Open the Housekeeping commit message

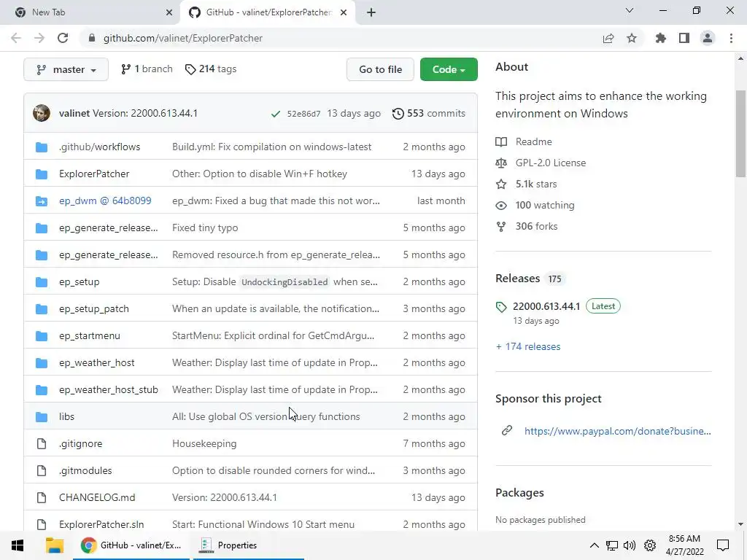pyautogui.click(x=204, y=444)
